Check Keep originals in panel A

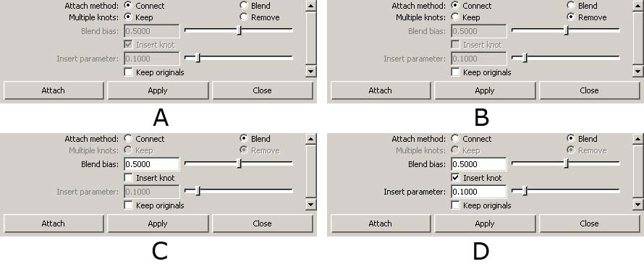(128, 72)
